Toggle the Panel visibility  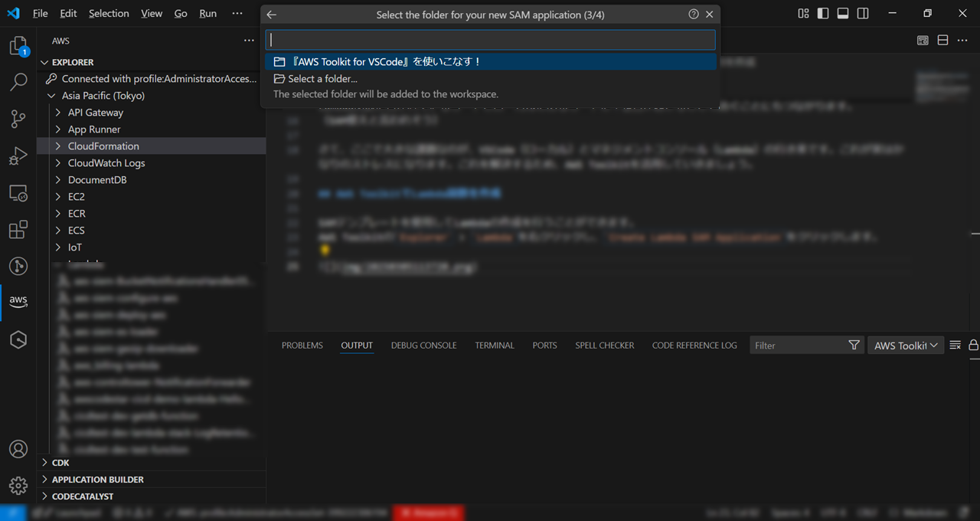pyautogui.click(x=842, y=13)
